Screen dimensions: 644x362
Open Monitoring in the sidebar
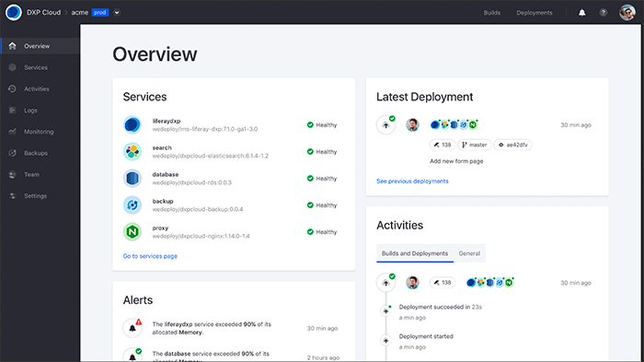click(40, 132)
